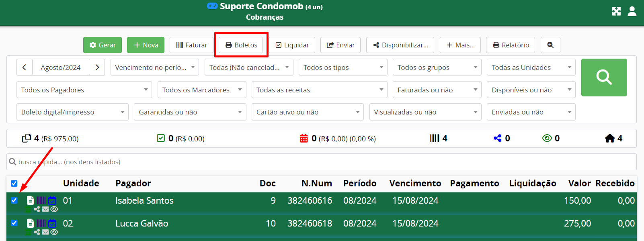Click share icon in Lucca Galvão row
The height and width of the screenshot is (241, 644).
pos(37,232)
